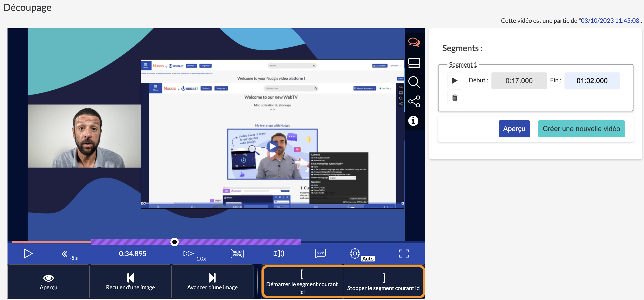Delete Segment 1 with trash icon

pos(455,98)
